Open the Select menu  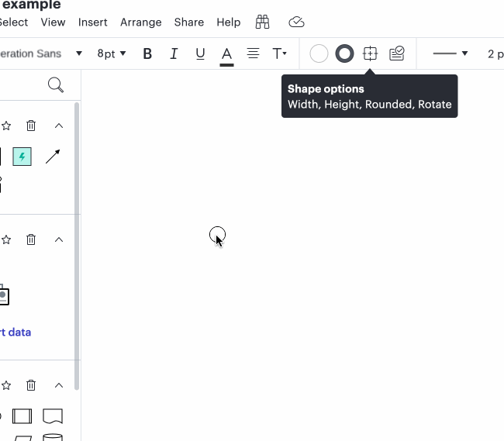(14, 22)
